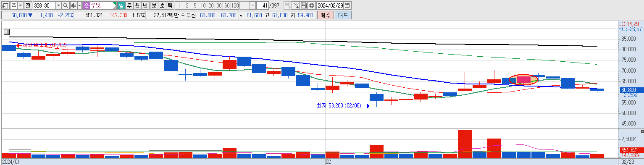Open the chart grid menu icon

tap(7, 31)
